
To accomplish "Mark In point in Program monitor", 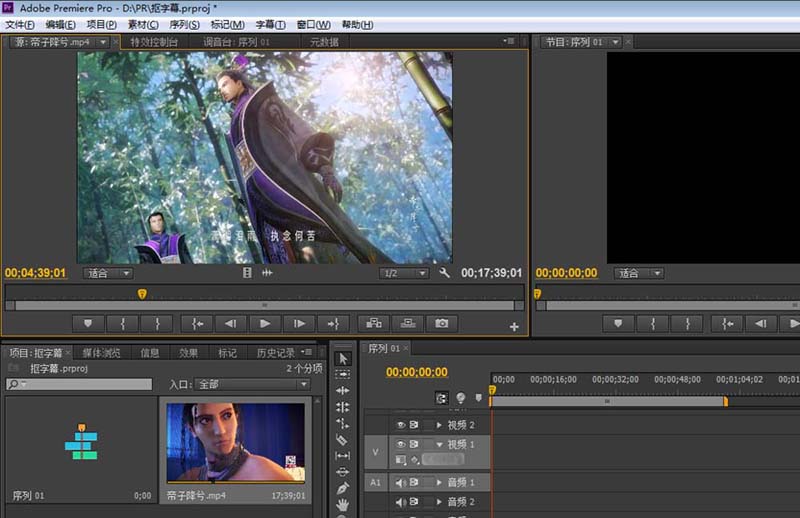I will pyautogui.click(x=653, y=324).
